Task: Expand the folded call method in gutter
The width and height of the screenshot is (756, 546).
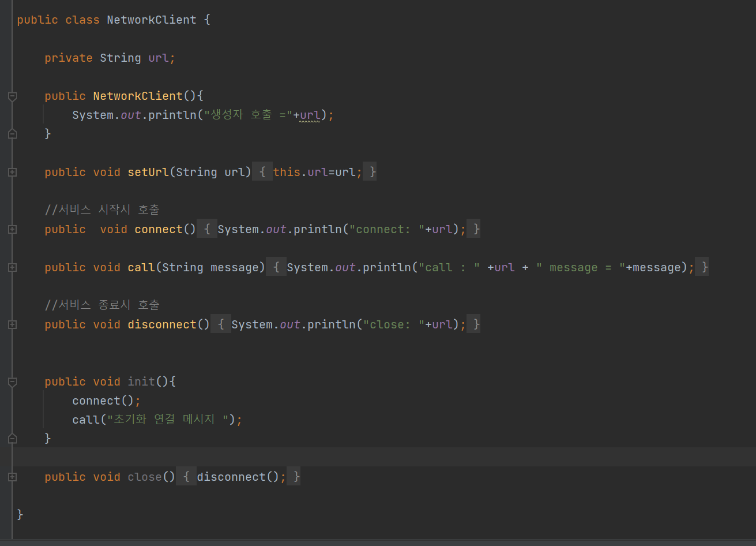Action: point(12,267)
